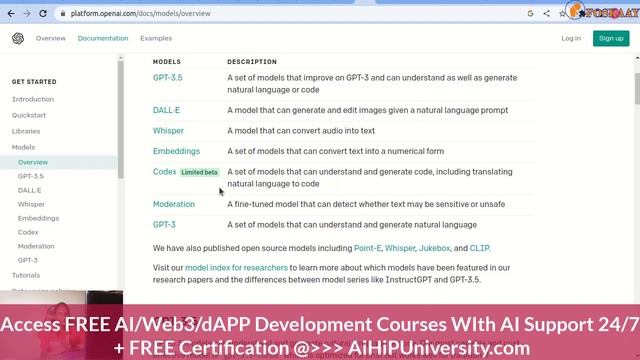This screenshot has height=360, width=640.
Task: Open Tutorials in the sidebar
Action: 26,275
